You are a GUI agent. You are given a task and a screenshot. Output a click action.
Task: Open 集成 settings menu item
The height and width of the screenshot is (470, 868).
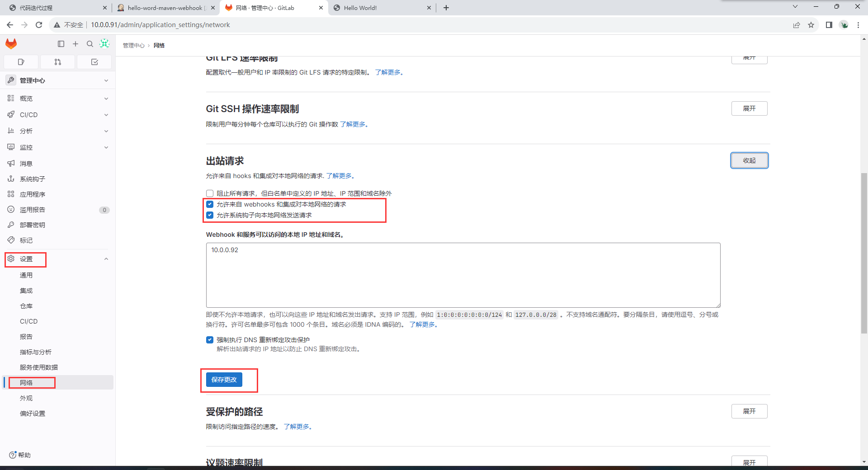26,291
